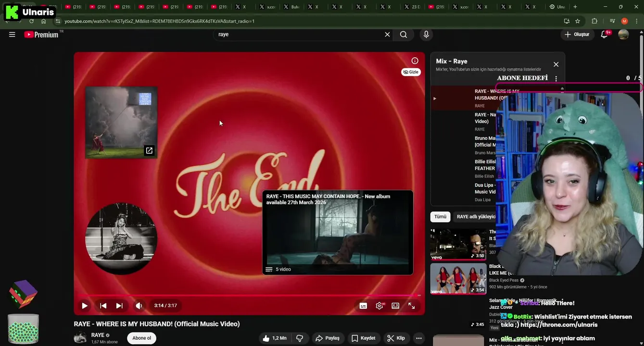Play Dua Lipa item in Mix playlist
This screenshot has width=644, height=346.
click(x=464, y=192)
